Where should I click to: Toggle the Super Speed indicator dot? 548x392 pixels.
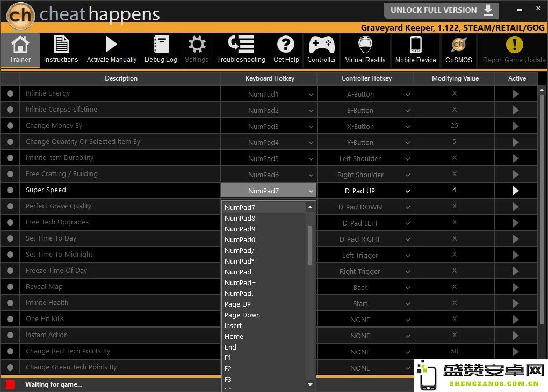(x=10, y=190)
